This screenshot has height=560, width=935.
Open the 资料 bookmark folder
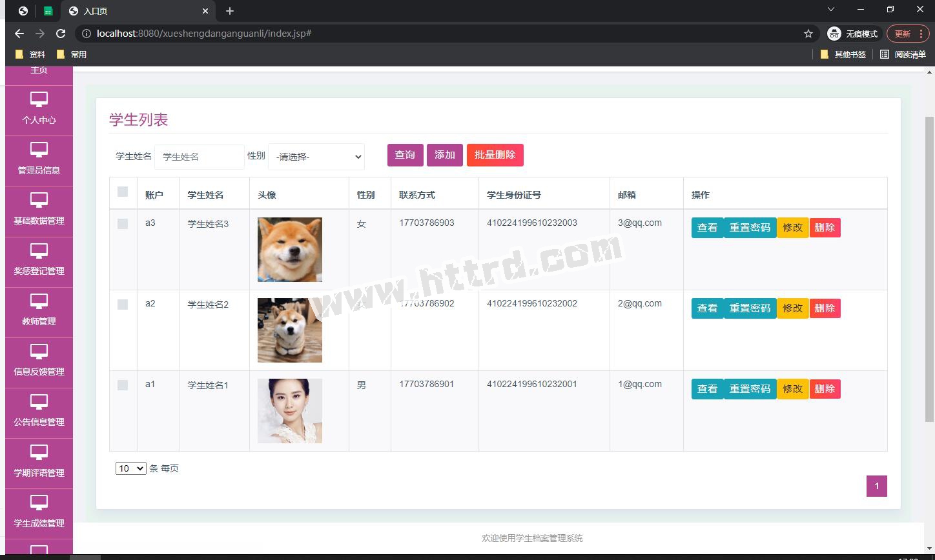(x=30, y=54)
